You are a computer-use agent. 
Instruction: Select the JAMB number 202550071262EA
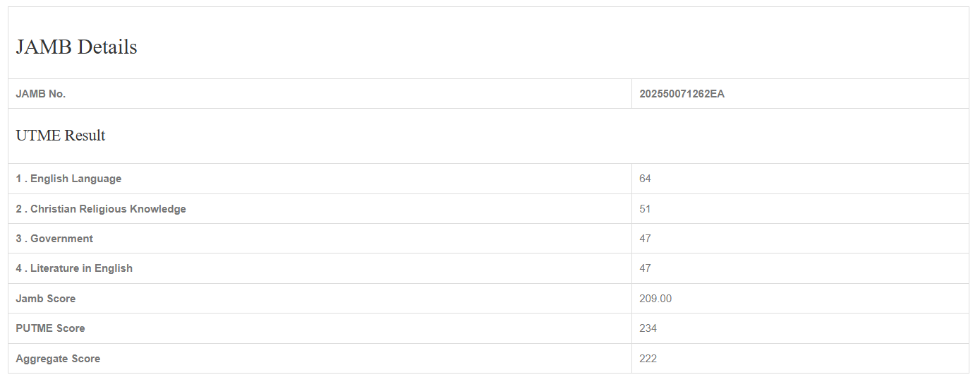(682, 94)
